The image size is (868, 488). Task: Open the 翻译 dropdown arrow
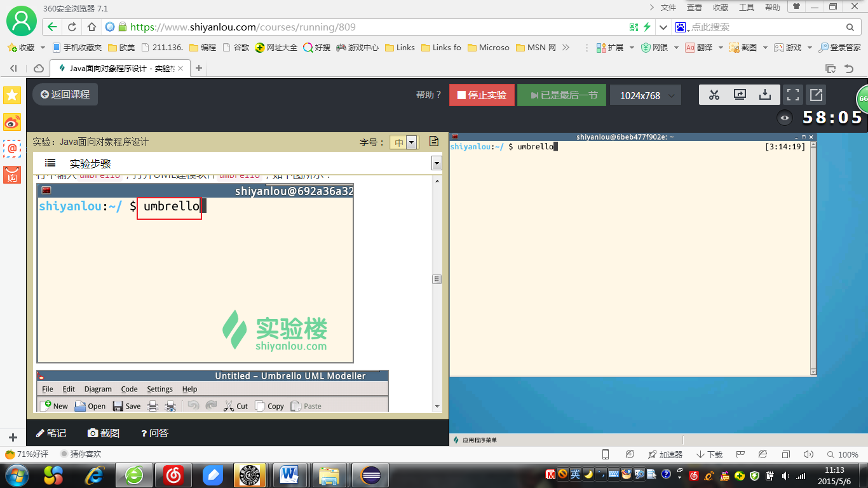720,47
